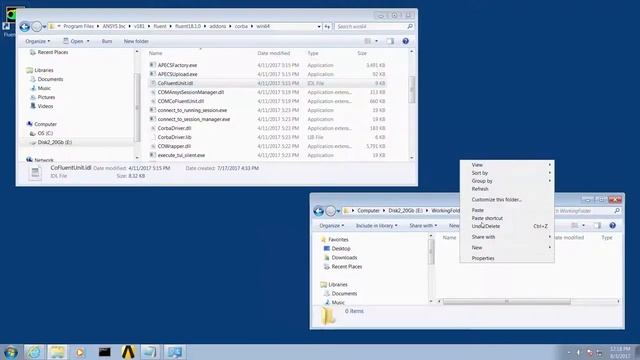Toggle preview pane in win64 window
Screen dimensions: 640x360
tap(390, 41)
